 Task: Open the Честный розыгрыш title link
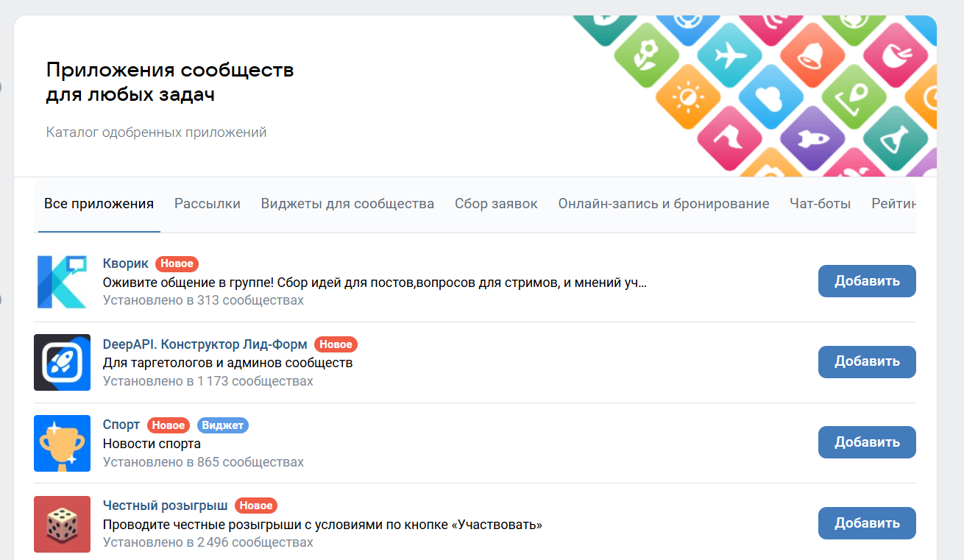tap(166, 506)
